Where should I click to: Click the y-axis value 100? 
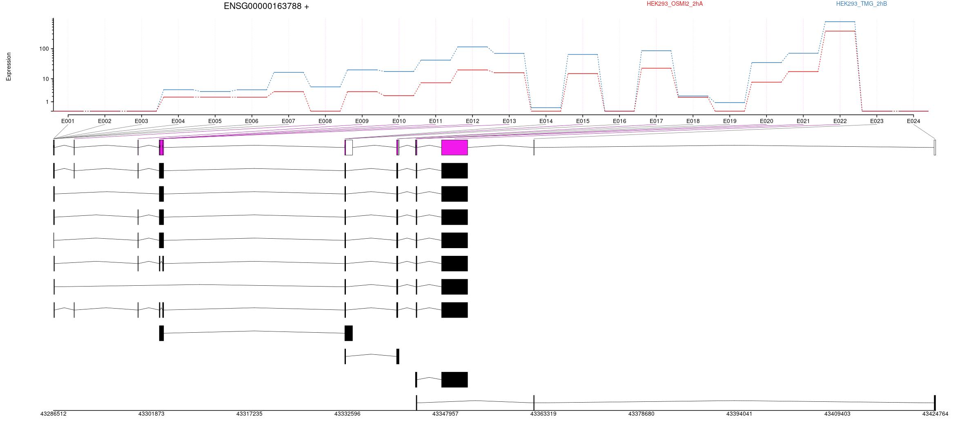tap(44, 49)
